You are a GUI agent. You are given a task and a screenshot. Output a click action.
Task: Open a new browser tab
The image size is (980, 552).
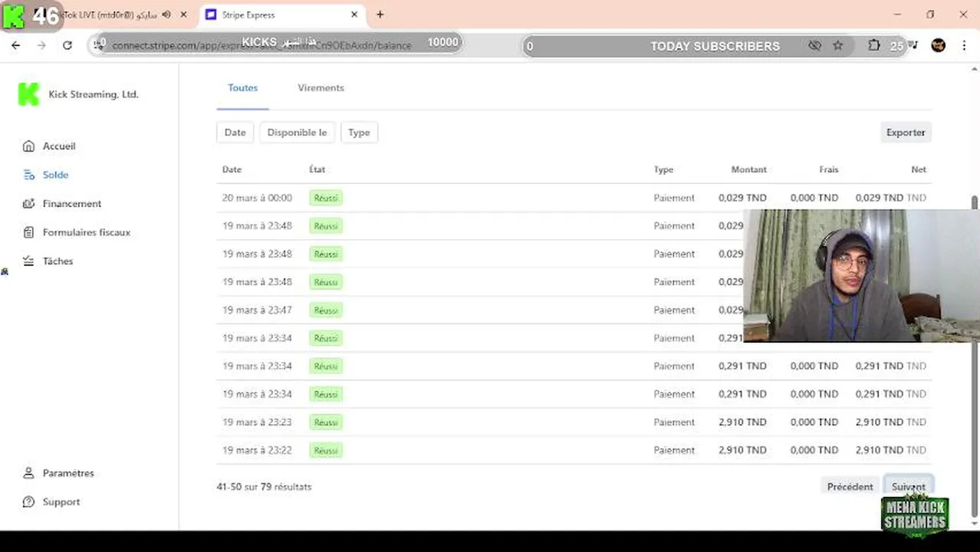point(380,15)
